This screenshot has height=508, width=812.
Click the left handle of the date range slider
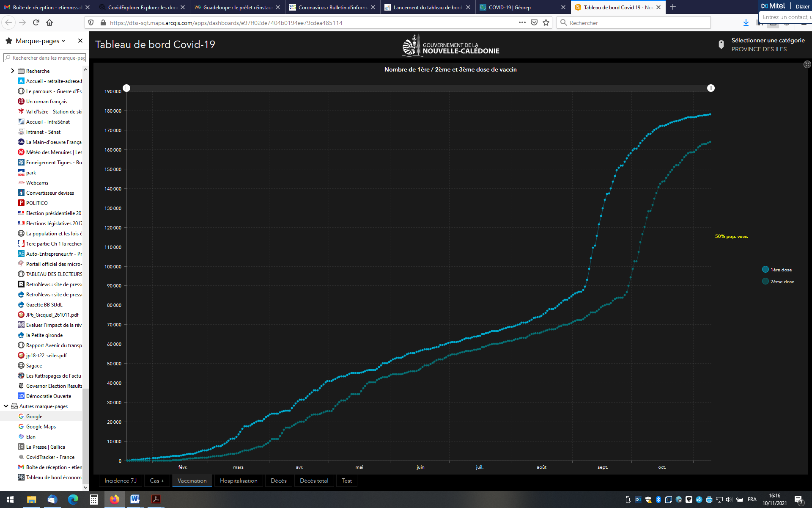pyautogui.click(x=126, y=88)
